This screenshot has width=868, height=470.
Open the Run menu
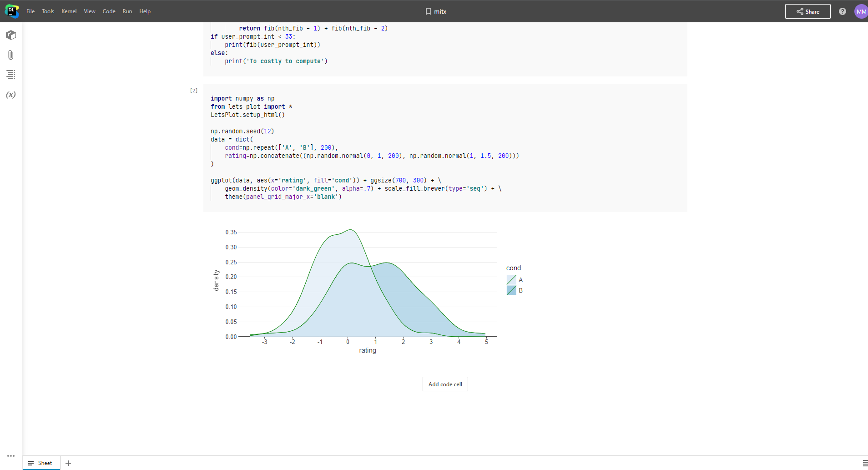tap(127, 11)
